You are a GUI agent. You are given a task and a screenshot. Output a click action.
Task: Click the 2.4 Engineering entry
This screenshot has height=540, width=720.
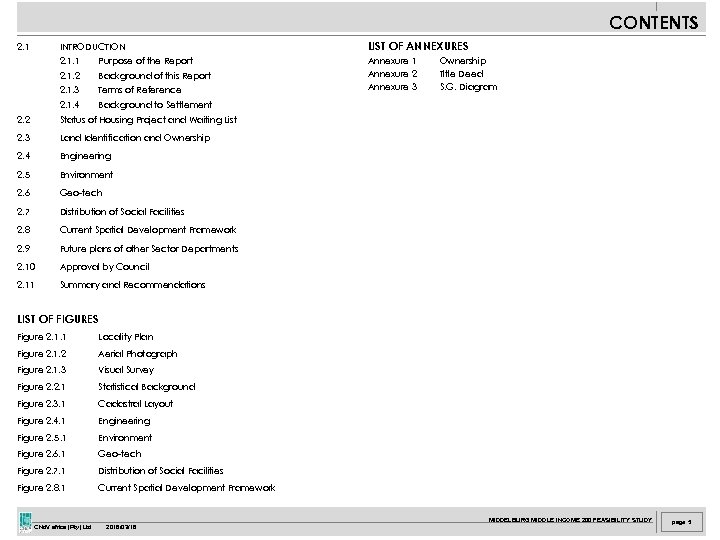tap(64, 156)
